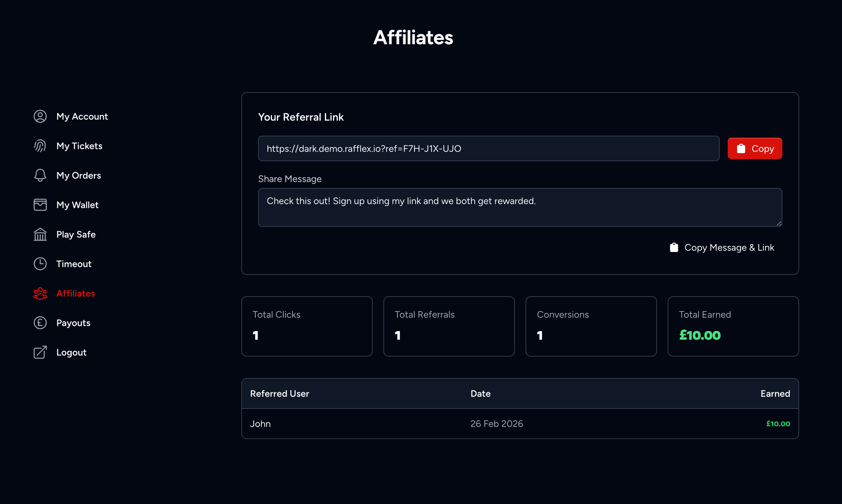Click inside the Share Message text box
842x504 pixels.
click(520, 207)
